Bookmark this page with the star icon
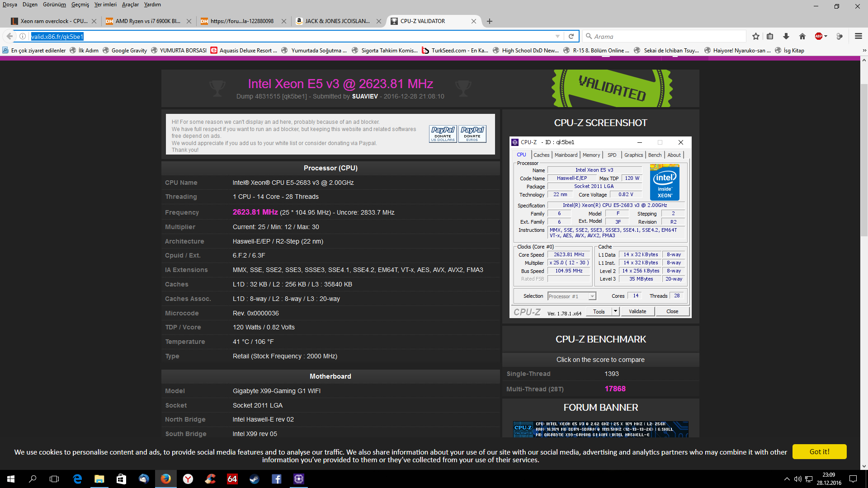 756,36
